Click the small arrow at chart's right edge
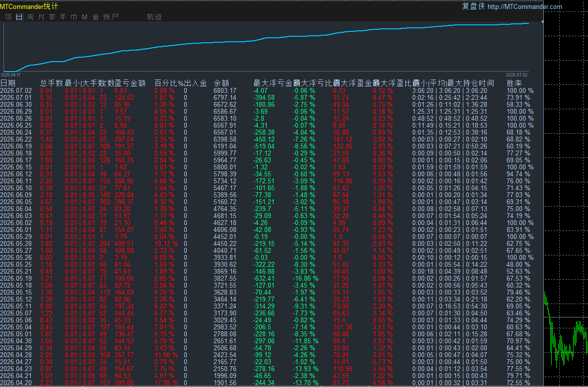The image size is (588, 387). [x=542, y=22]
